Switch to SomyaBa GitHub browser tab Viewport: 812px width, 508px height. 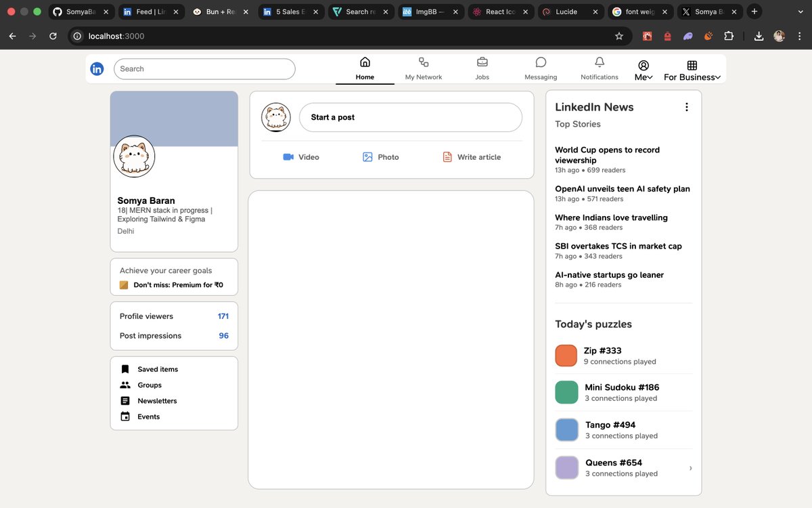(x=81, y=12)
